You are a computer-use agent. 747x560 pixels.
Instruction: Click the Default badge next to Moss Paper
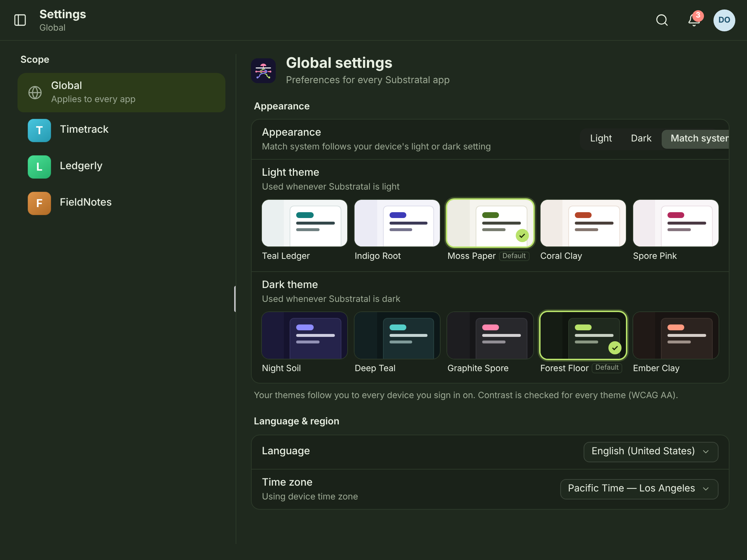point(514,256)
